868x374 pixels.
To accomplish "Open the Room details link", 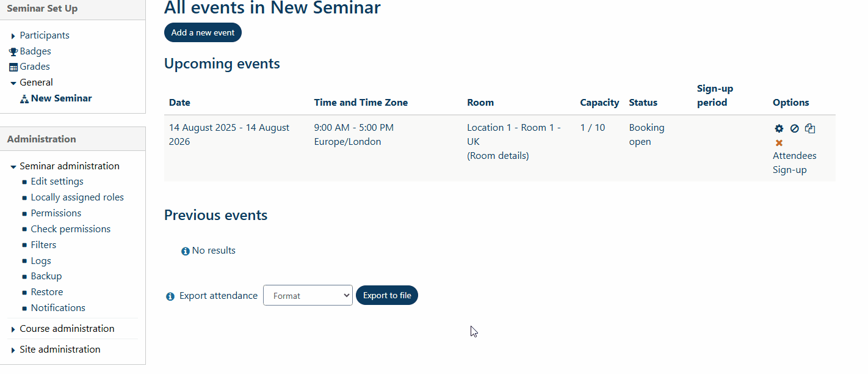I will click(x=498, y=156).
